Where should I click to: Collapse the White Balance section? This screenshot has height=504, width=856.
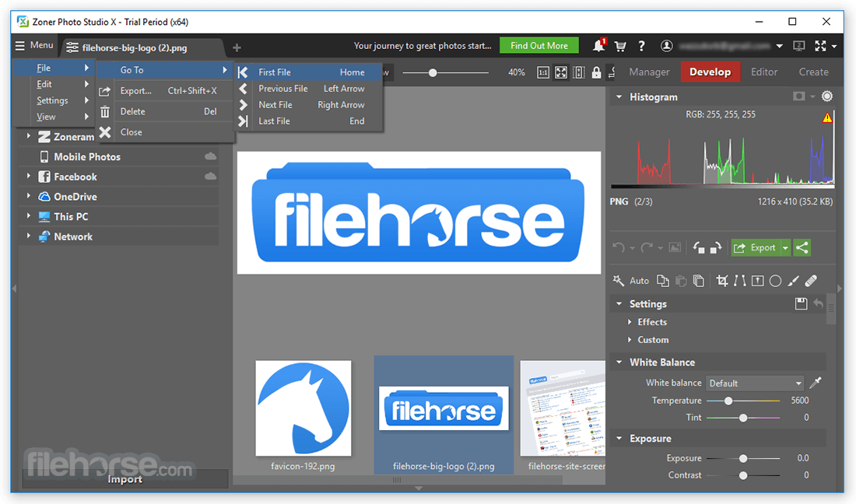(x=619, y=362)
